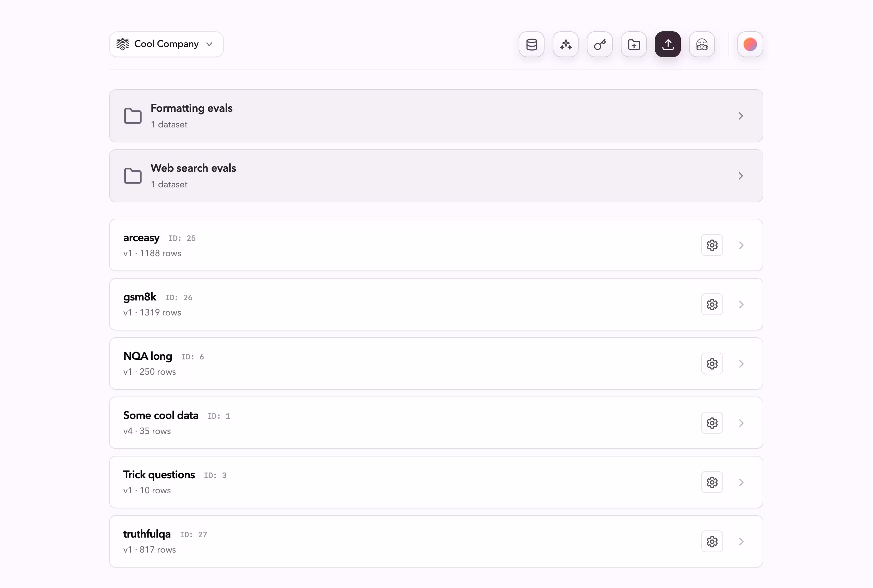Open settings gear for arceasy dataset
Screen dimensions: 873x588
(x=712, y=245)
